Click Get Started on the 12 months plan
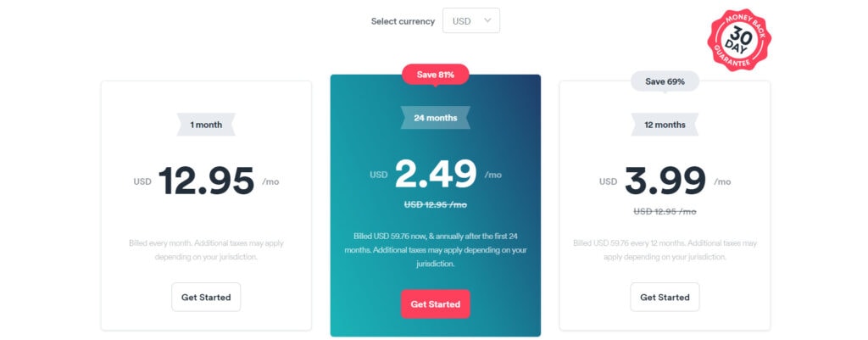868x340 pixels. point(665,298)
